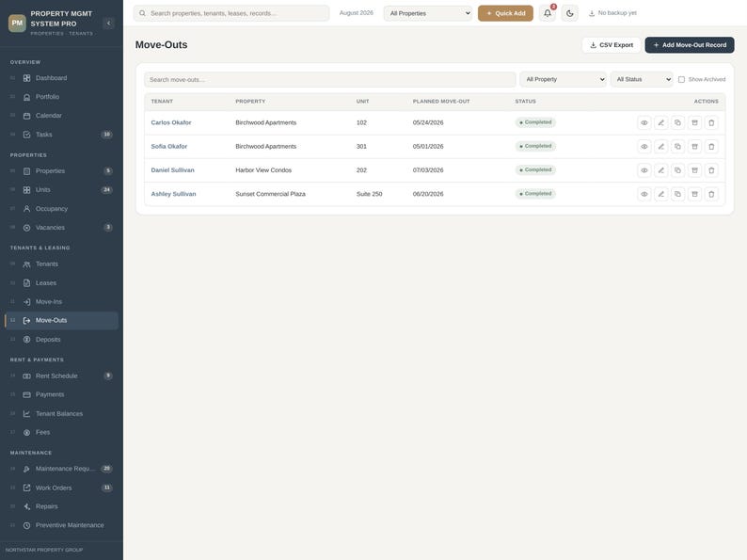The image size is (747, 560).
Task: Duplicate Sofia Okafor move-out record
Action: [677, 146]
